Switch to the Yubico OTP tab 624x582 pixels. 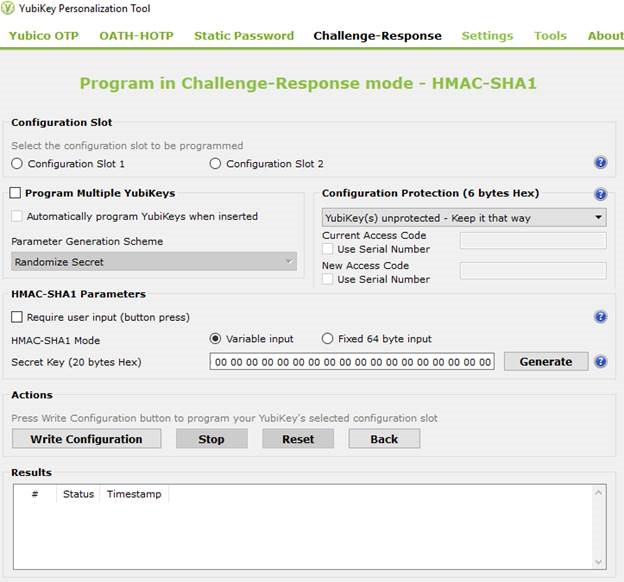44,36
